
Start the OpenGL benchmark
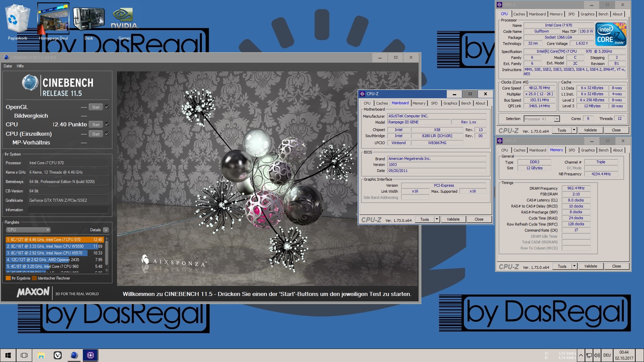tap(96, 107)
